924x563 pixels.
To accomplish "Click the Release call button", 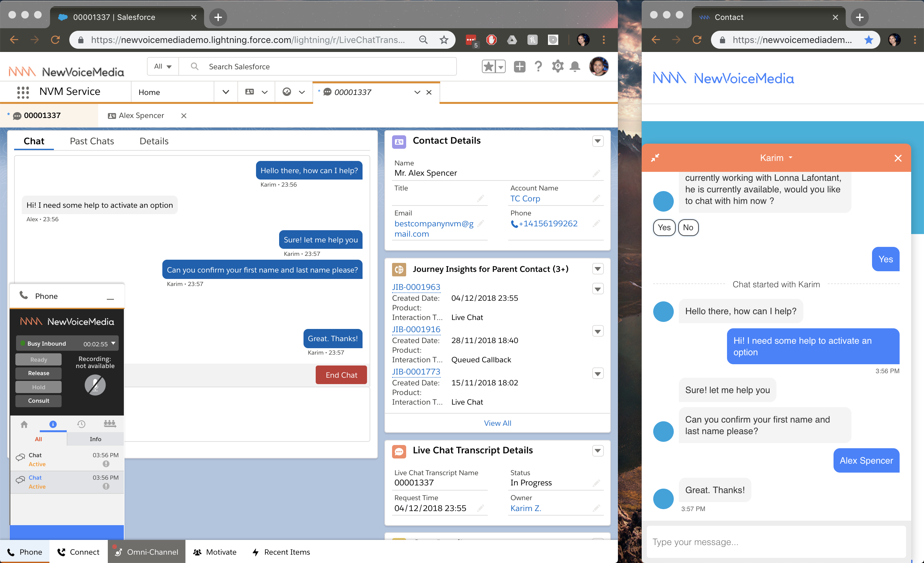I will (38, 373).
